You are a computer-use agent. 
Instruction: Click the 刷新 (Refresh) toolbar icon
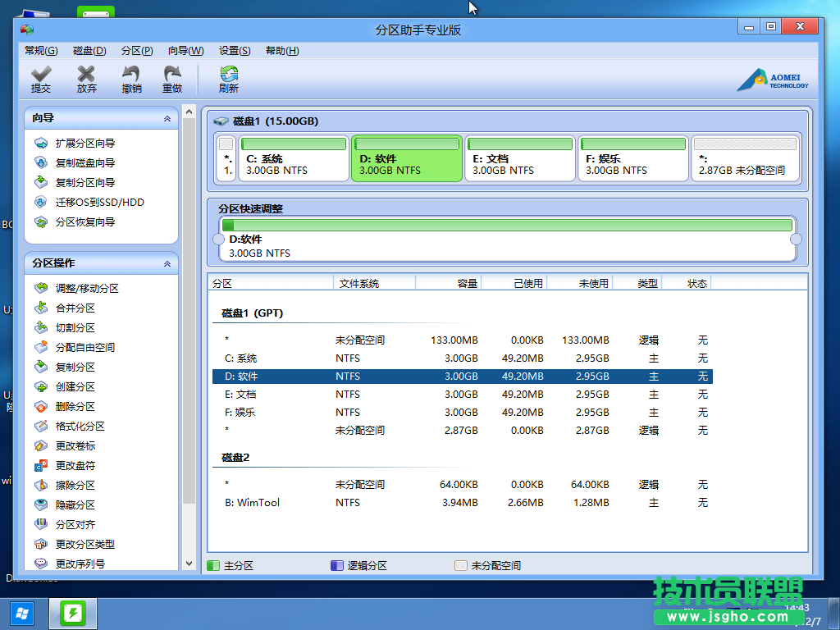click(x=229, y=80)
